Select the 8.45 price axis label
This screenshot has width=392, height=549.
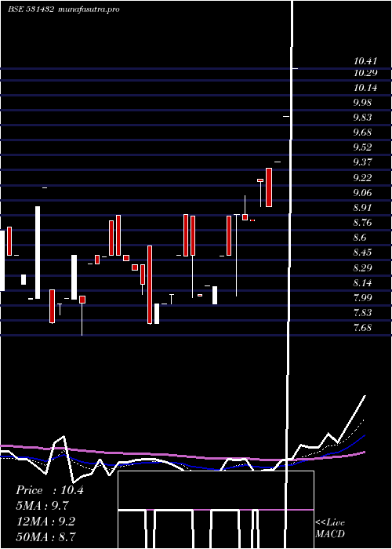[x=362, y=252]
